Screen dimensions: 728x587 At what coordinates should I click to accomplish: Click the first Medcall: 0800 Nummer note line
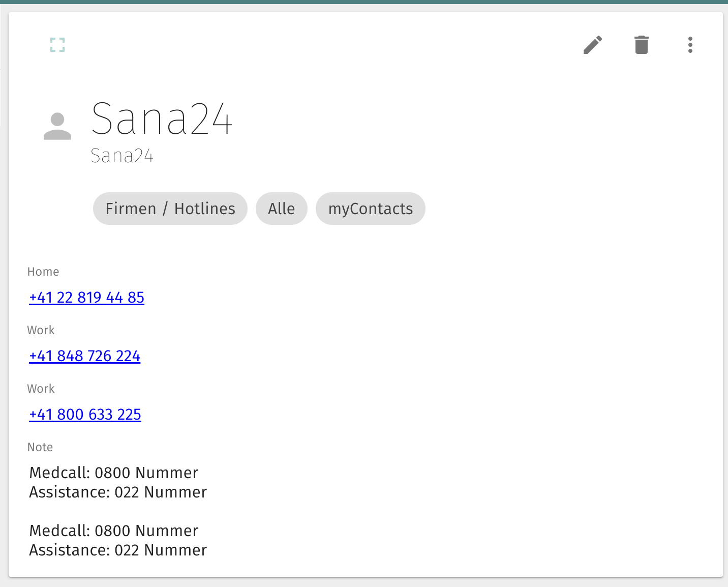click(114, 473)
